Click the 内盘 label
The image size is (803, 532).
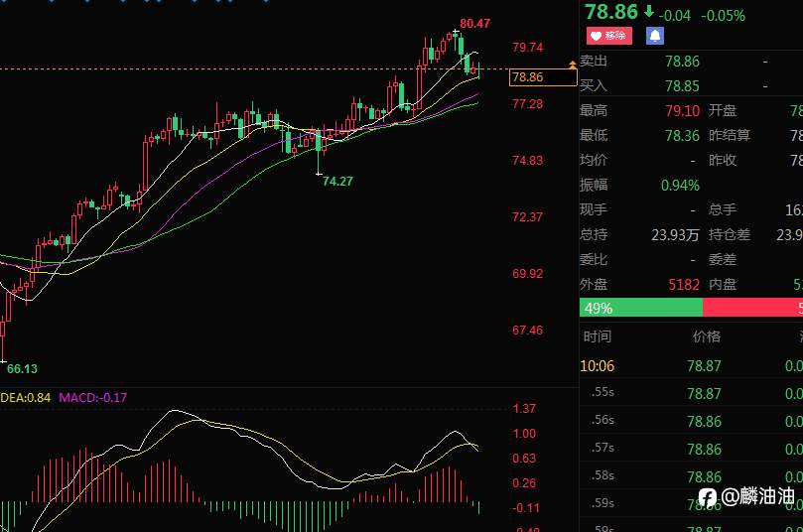(x=723, y=285)
